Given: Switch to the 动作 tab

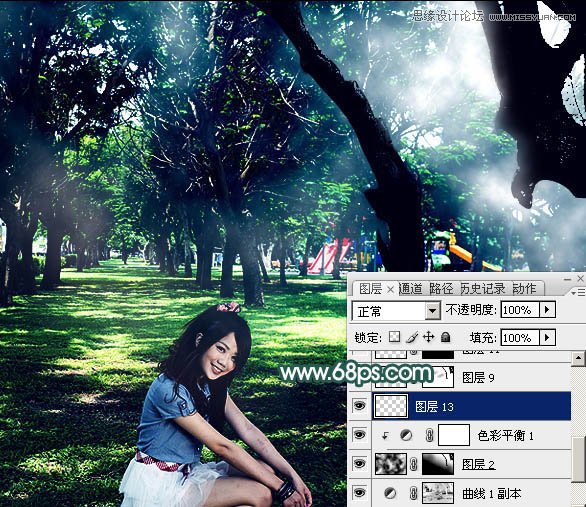Looking at the screenshot, I should point(524,289).
